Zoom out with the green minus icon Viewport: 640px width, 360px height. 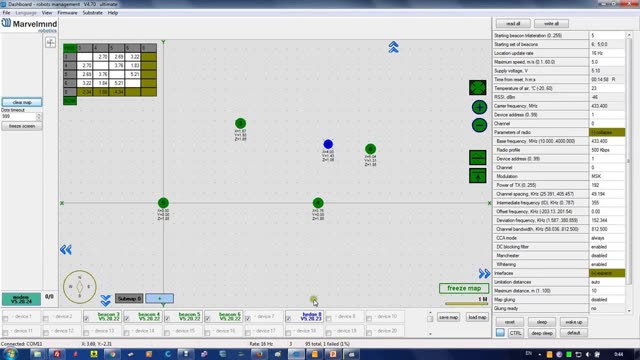[x=479, y=125]
